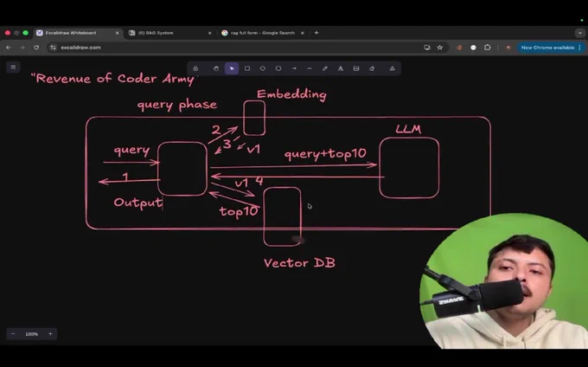Open the Chrome profile avatar

pos(508,48)
